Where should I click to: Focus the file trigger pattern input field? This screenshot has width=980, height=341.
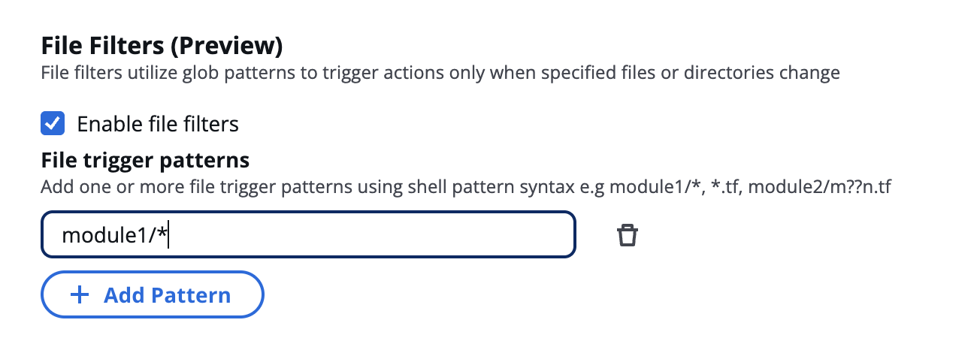(x=308, y=236)
